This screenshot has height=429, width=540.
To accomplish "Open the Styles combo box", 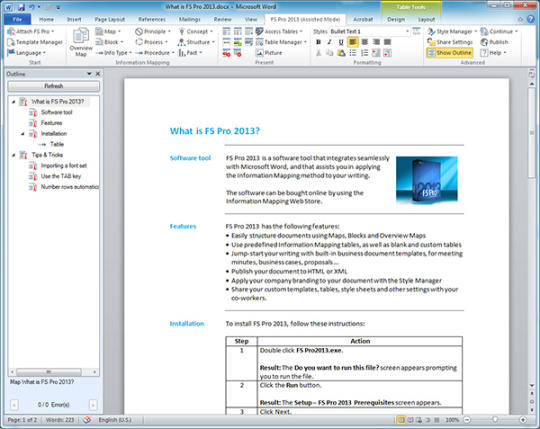I will (x=370, y=31).
